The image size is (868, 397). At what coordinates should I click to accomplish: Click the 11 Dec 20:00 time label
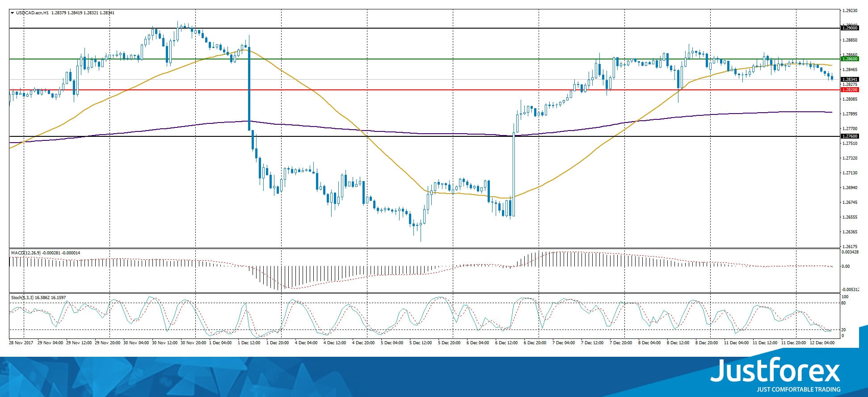point(793,343)
